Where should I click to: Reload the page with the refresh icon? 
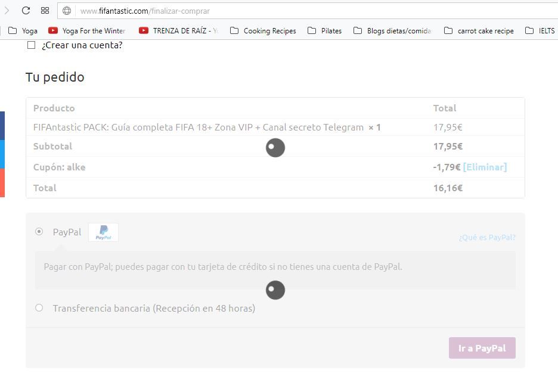(x=26, y=11)
